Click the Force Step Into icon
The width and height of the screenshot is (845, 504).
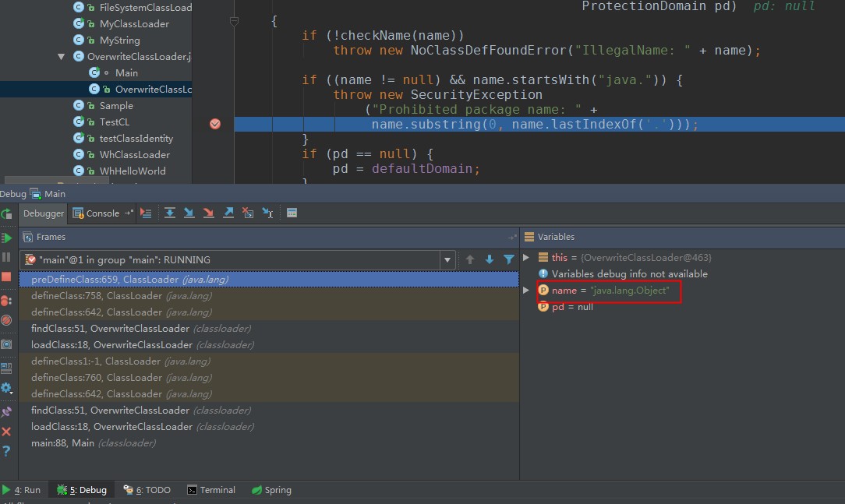209,213
